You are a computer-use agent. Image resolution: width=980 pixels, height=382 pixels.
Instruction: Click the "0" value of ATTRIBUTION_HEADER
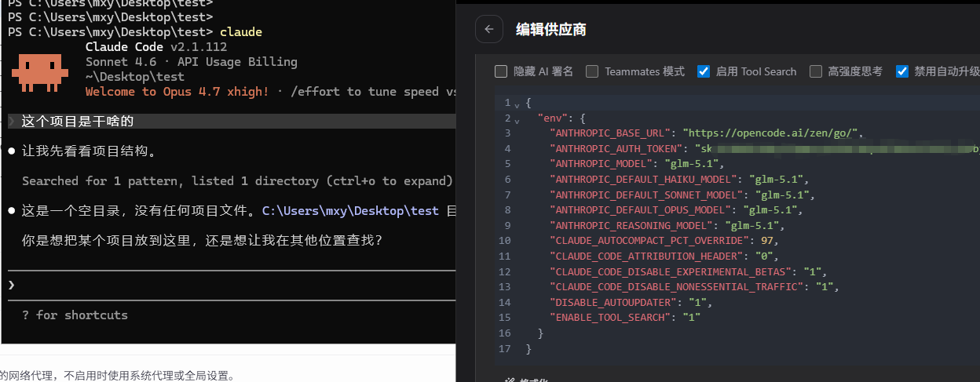tap(764, 256)
